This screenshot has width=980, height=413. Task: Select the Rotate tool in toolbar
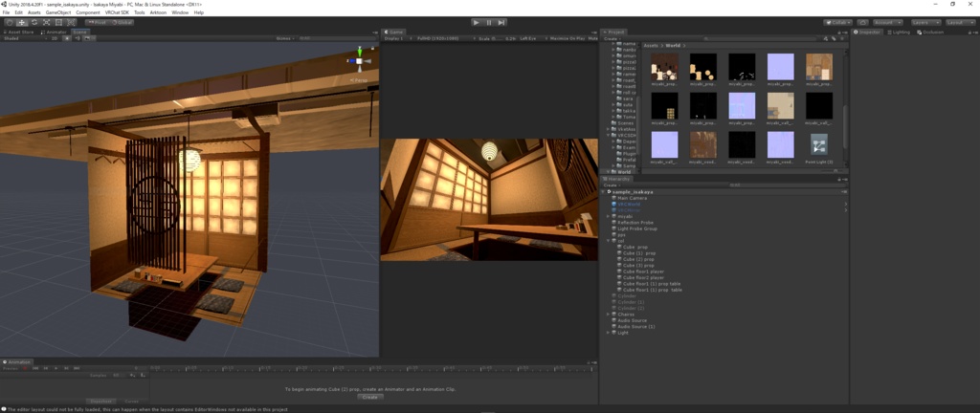point(33,22)
